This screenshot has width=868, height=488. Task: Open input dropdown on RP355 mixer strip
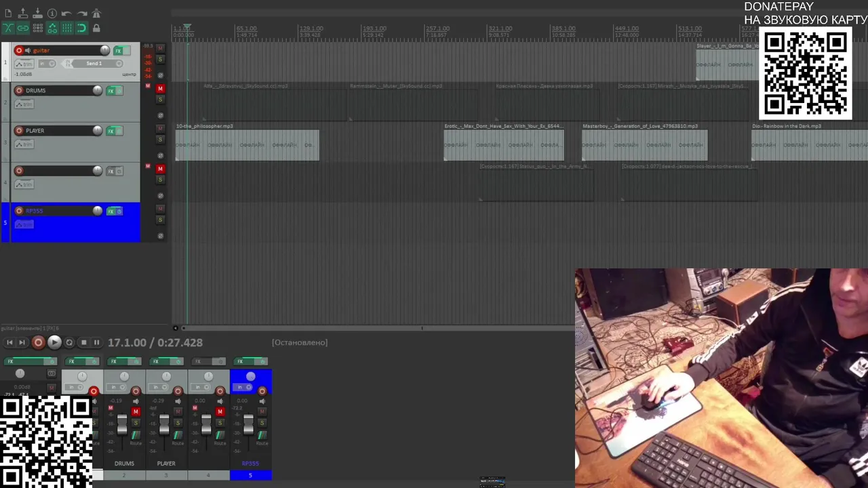click(x=243, y=387)
